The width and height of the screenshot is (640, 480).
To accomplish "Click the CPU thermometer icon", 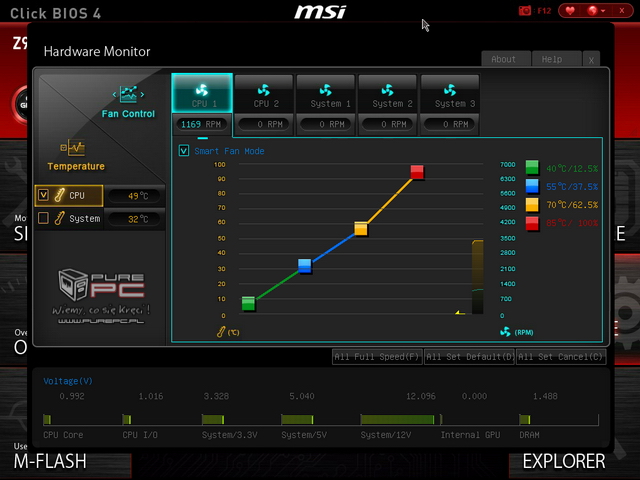I will point(60,195).
